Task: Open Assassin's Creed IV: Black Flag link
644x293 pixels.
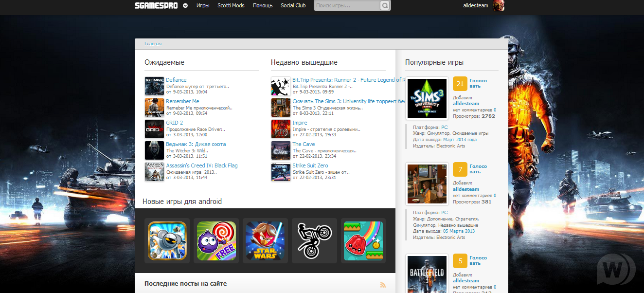Action: (x=202, y=165)
